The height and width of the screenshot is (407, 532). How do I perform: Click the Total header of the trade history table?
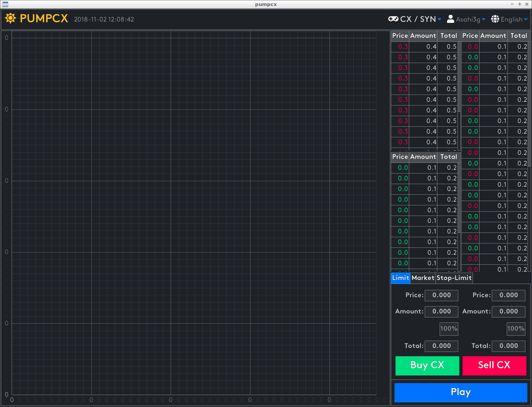click(519, 36)
